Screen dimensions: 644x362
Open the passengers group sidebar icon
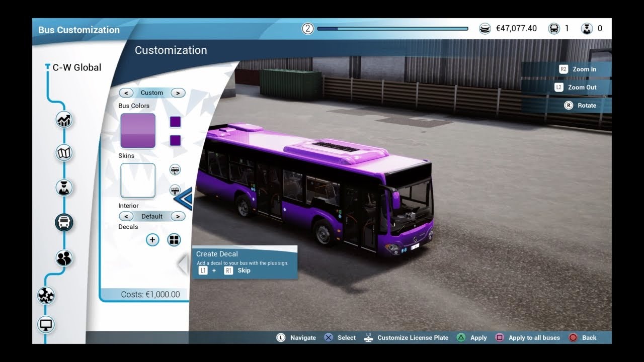tap(64, 258)
